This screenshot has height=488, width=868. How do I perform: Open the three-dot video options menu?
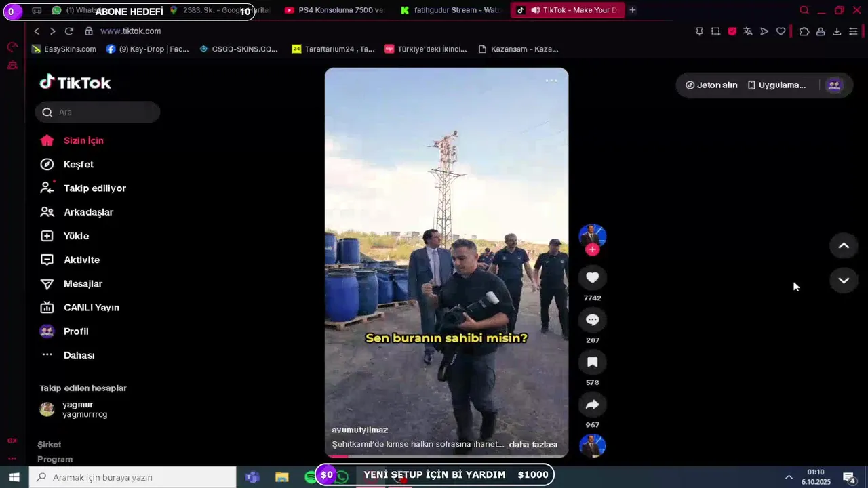point(551,81)
